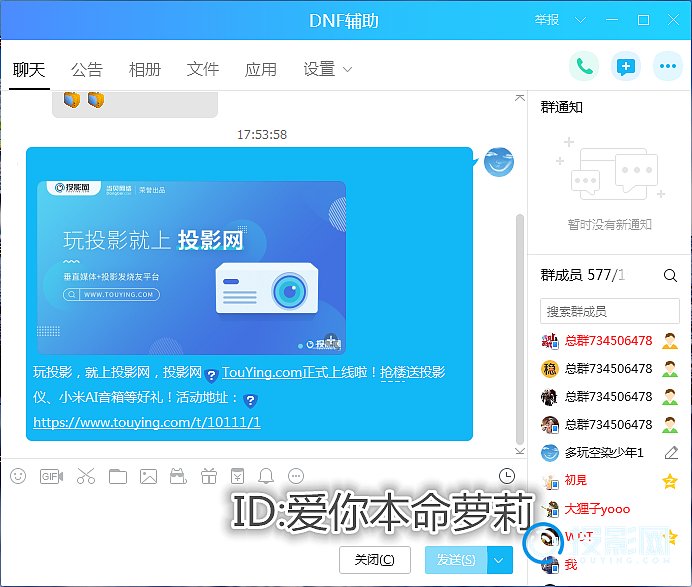Click the 群成员 577 header
692x587 pixels.
pos(583,275)
